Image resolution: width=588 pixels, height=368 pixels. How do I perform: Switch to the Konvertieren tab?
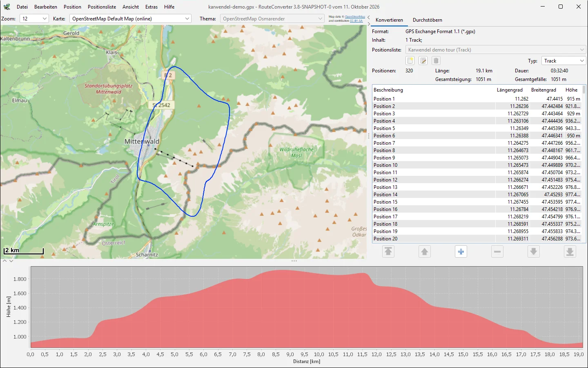[389, 20]
